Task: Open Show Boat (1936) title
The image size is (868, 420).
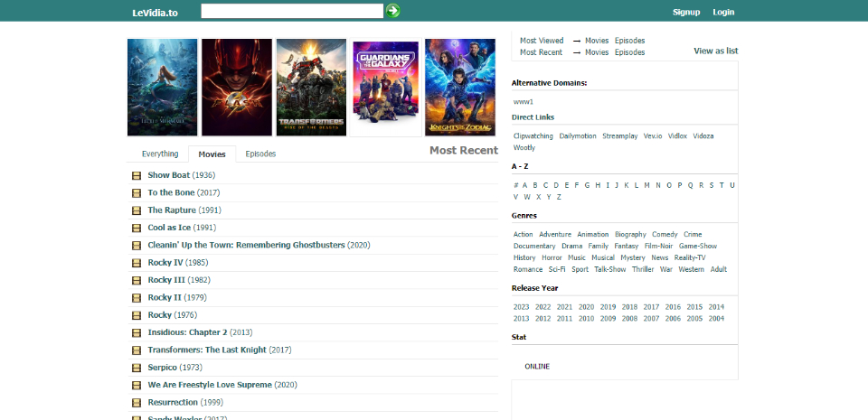Action: (x=182, y=175)
